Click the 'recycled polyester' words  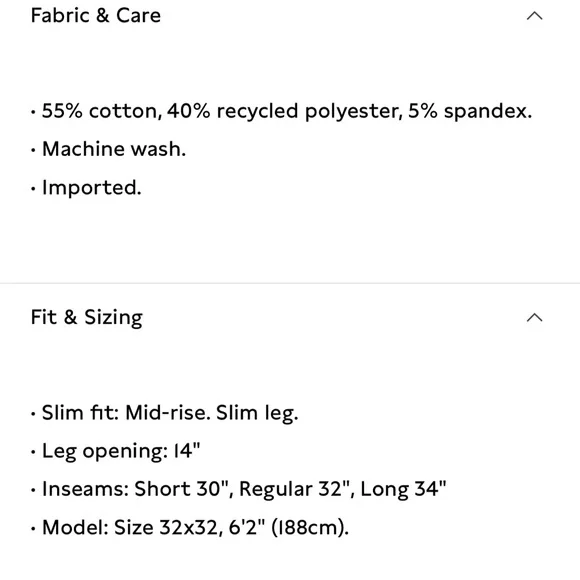(x=308, y=111)
